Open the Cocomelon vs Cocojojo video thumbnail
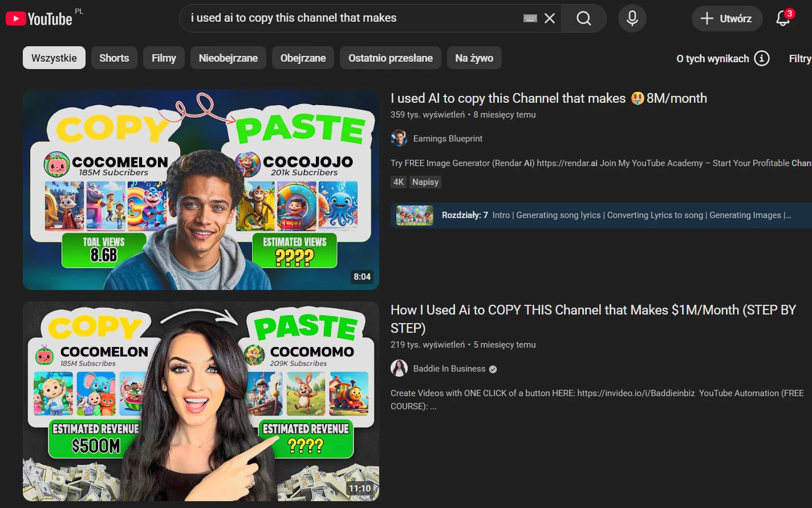This screenshot has width=812, height=508. pos(201,189)
